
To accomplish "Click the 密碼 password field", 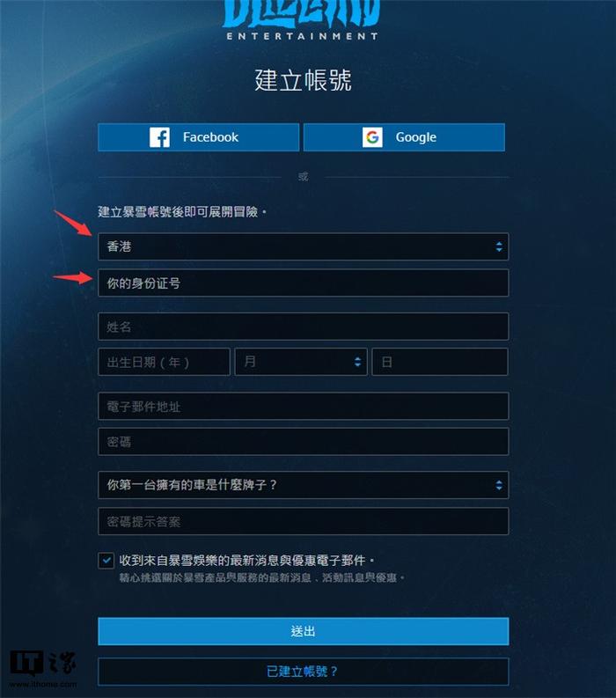I will [x=303, y=442].
